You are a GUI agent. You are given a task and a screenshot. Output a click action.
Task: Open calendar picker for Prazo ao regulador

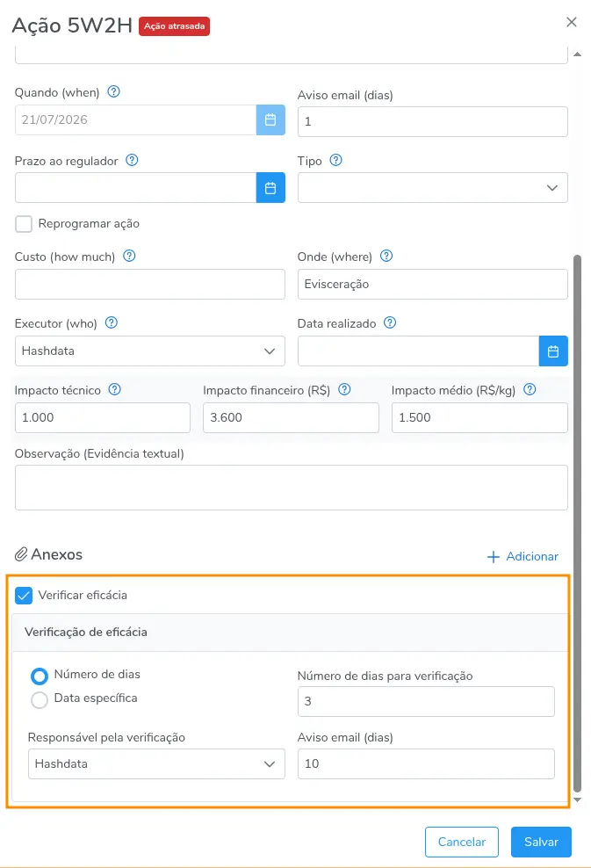270,188
